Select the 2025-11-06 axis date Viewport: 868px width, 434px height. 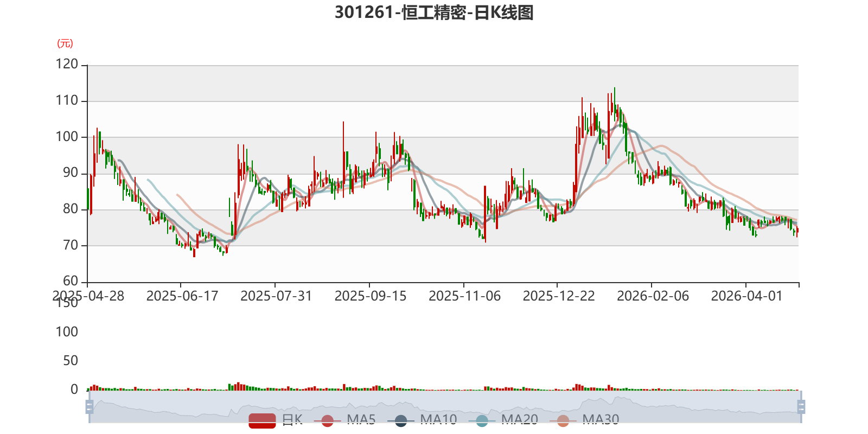[464, 296]
